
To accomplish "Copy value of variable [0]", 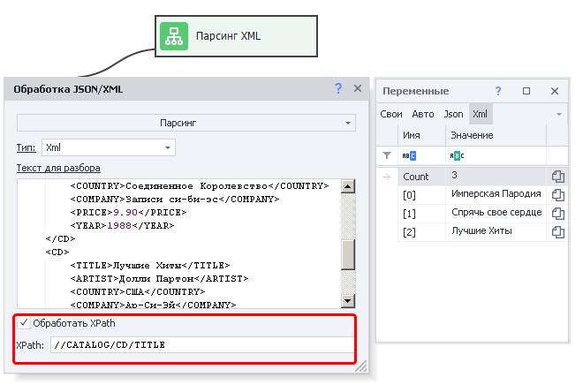I will point(557,194).
